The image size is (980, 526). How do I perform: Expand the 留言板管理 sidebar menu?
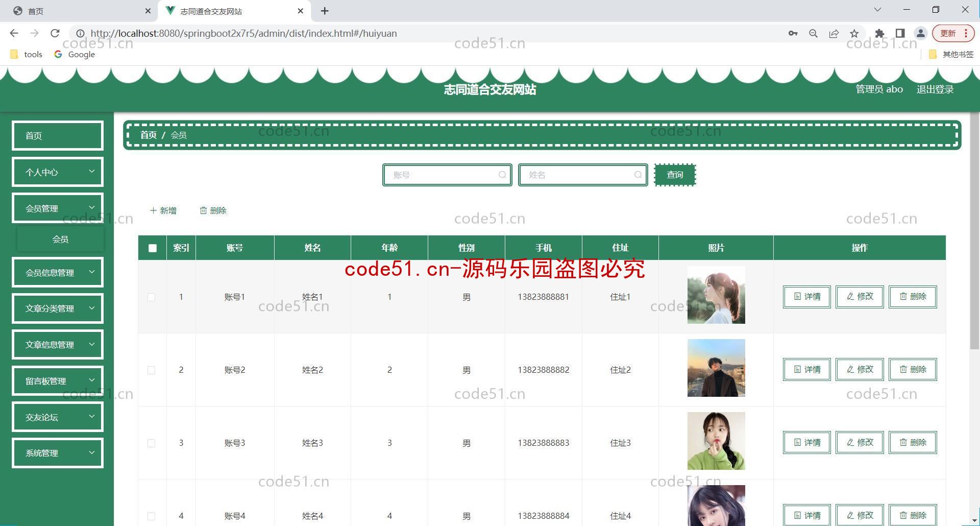click(58, 381)
